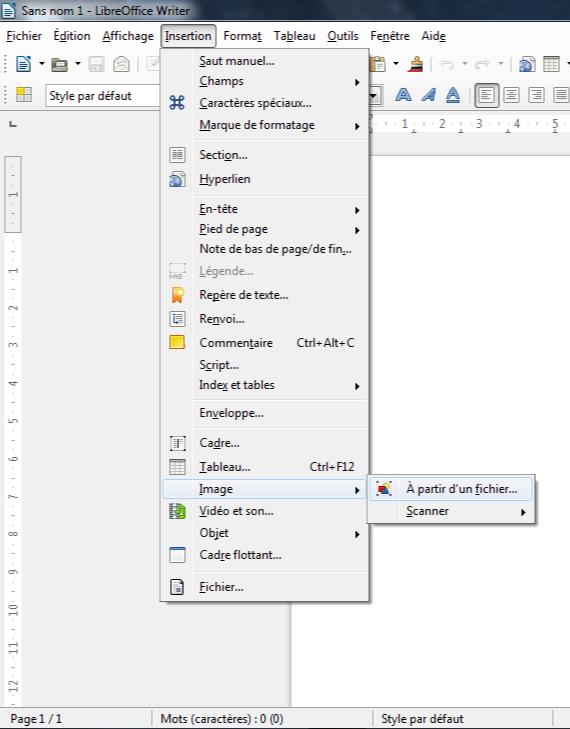The height and width of the screenshot is (729, 570).
Task: Click the bookmark icon beside Repère de texte
Action: tap(177, 295)
